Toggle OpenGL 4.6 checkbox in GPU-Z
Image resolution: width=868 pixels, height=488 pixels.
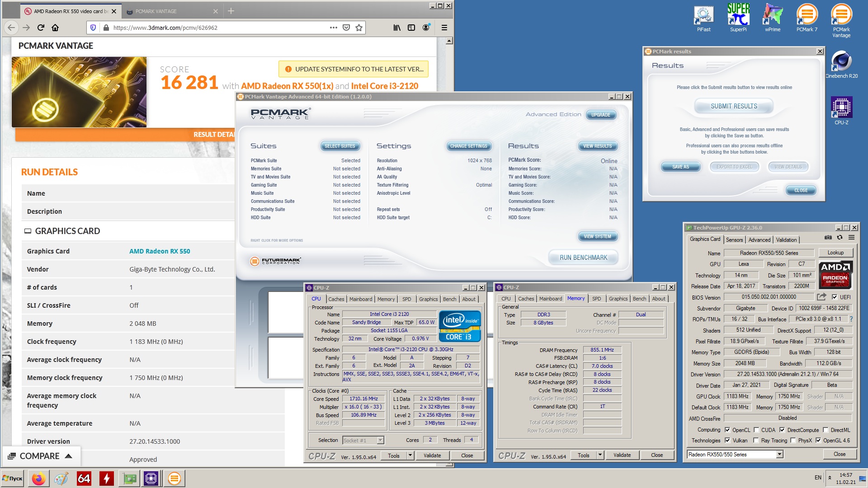818,440
